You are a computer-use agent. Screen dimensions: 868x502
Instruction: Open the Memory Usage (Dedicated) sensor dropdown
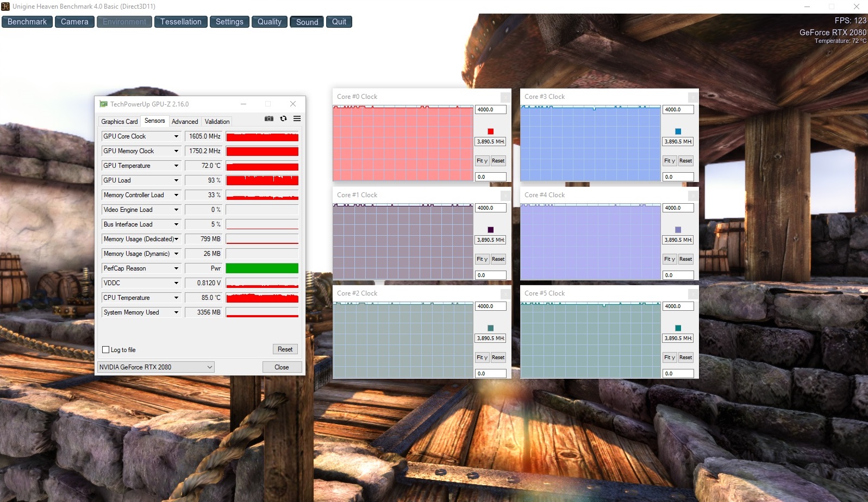point(176,239)
